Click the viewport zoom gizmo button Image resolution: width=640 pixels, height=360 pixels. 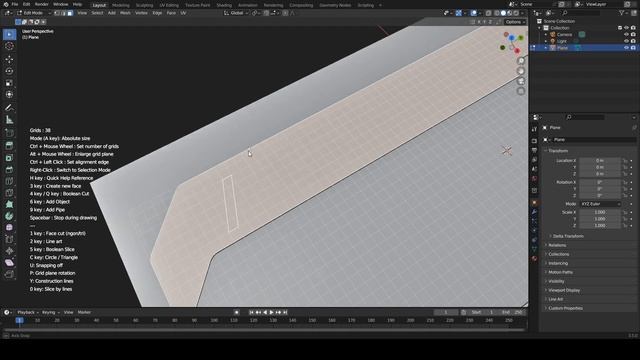(521, 61)
